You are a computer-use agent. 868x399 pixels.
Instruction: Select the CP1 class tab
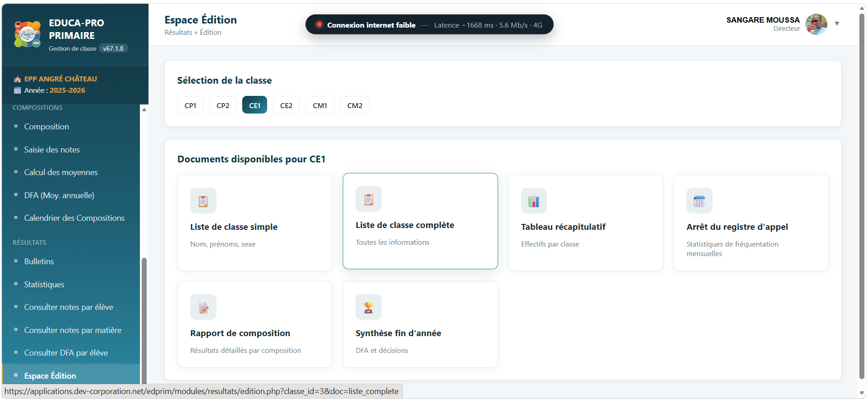point(191,105)
